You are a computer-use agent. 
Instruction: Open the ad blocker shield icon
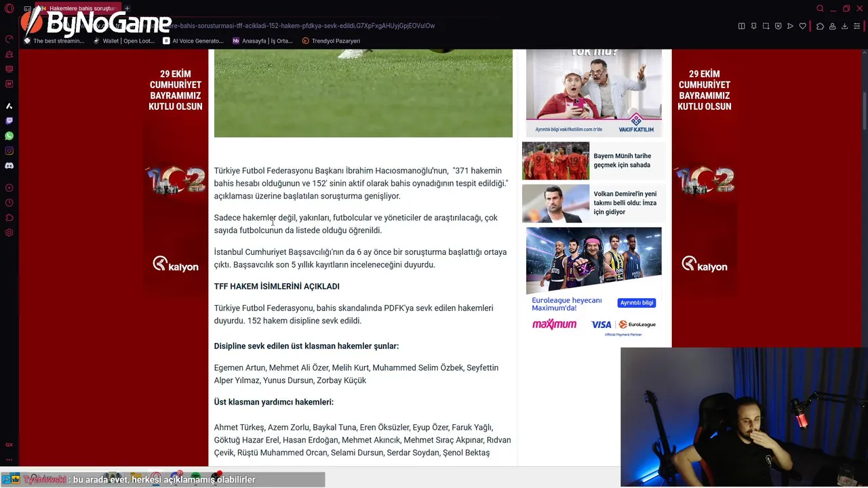point(778,26)
